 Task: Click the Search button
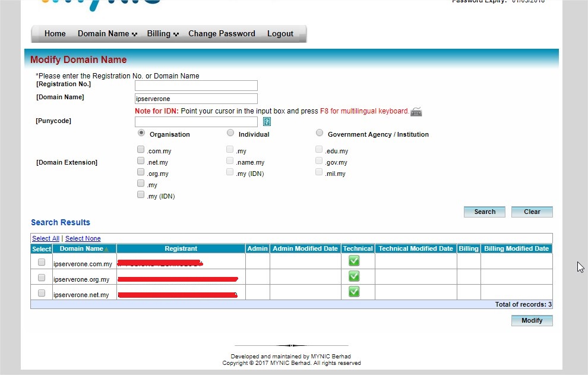click(x=485, y=212)
